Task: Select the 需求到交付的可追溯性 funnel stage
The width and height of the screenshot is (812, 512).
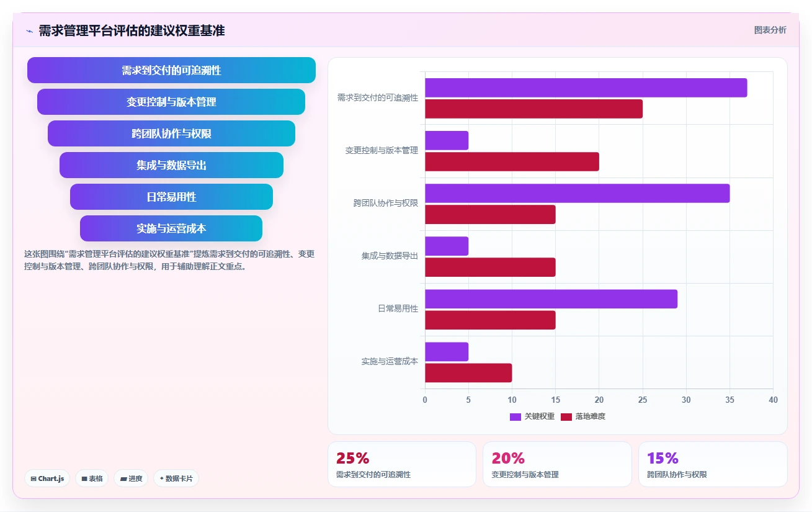Action: tap(171, 70)
